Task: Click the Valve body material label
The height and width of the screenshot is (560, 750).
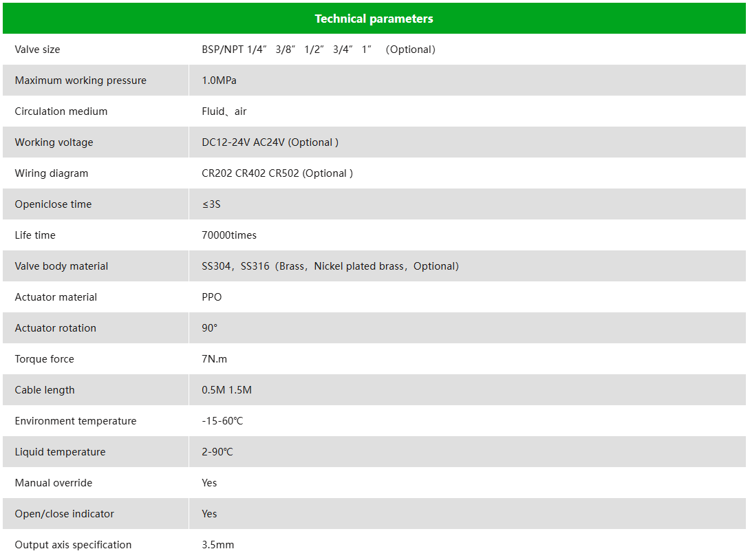Action: pos(61,266)
